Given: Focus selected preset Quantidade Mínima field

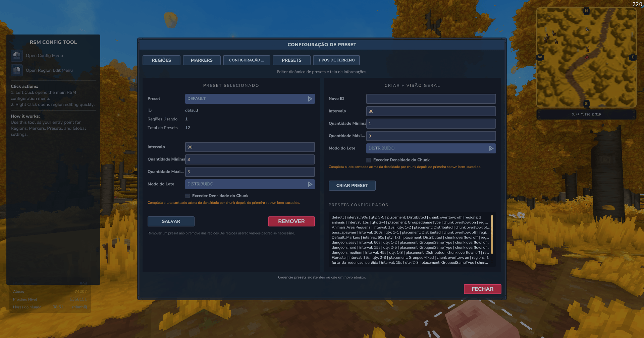Looking at the screenshot, I should pyautogui.click(x=250, y=159).
